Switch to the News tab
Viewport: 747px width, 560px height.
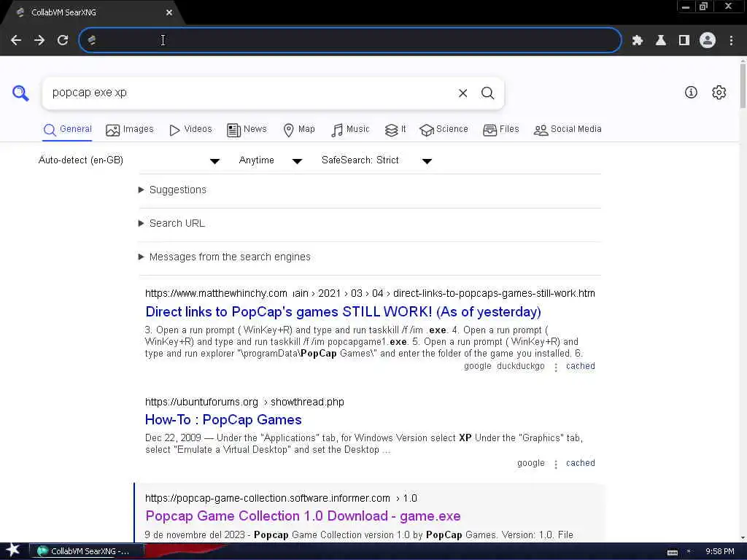[x=247, y=130]
